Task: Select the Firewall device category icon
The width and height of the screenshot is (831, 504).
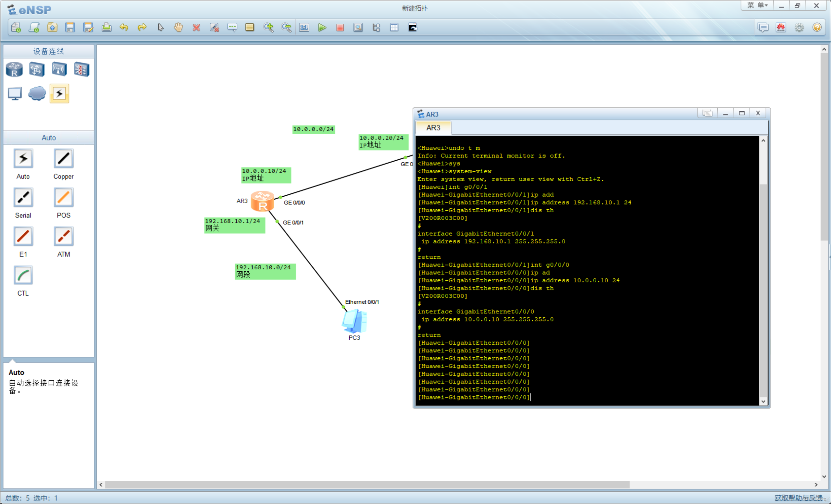Action: click(x=81, y=69)
